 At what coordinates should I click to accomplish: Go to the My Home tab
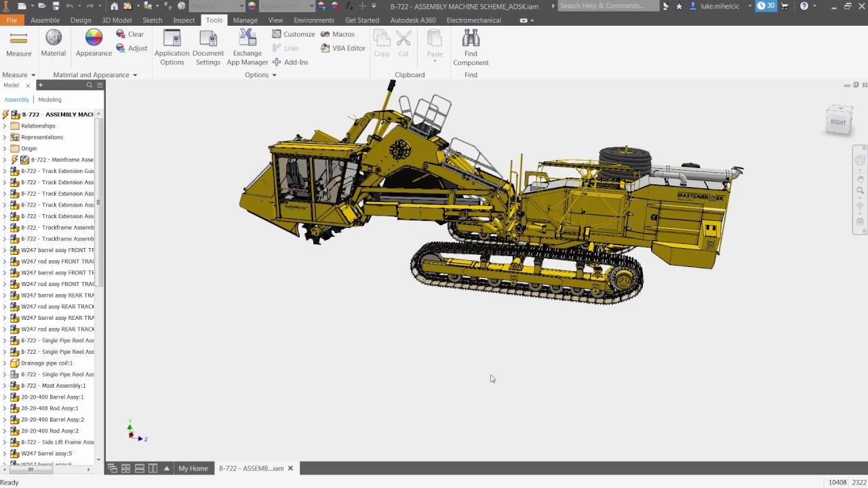tap(193, 468)
